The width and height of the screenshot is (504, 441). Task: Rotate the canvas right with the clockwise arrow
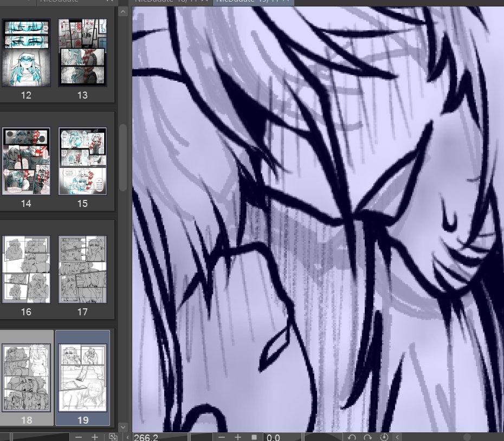point(368,437)
